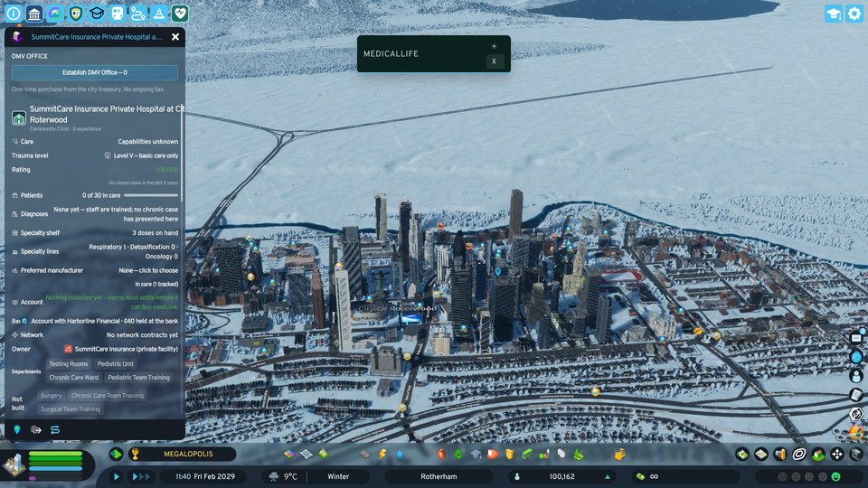Click Establish DMV Office button

(x=95, y=72)
